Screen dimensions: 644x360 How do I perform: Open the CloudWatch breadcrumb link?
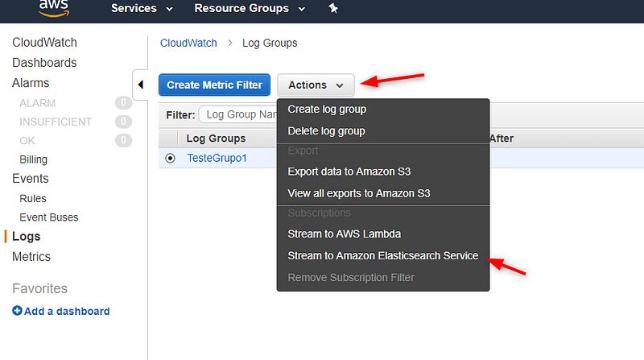(188, 43)
